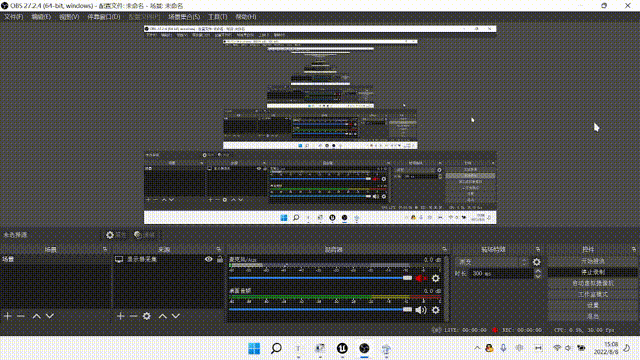Screen dimensions: 640x360
Task: Click Start Streaming button in Controls
Action: pyautogui.click(x=593, y=261)
